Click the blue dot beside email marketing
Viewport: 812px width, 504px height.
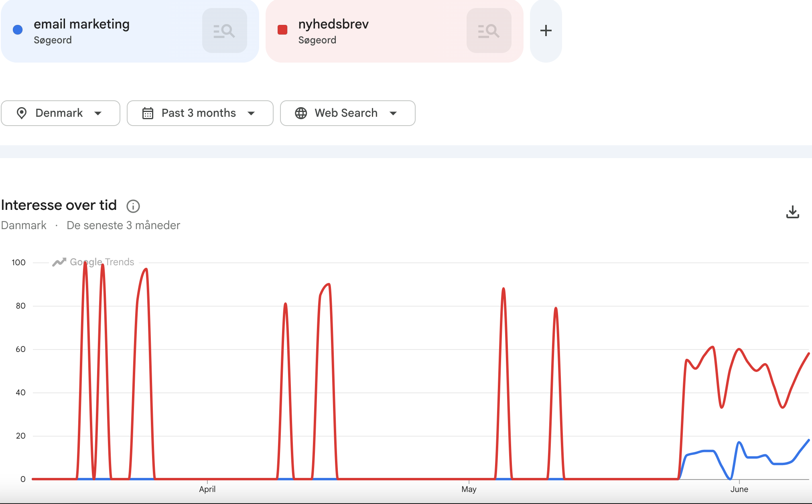pyautogui.click(x=18, y=30)
